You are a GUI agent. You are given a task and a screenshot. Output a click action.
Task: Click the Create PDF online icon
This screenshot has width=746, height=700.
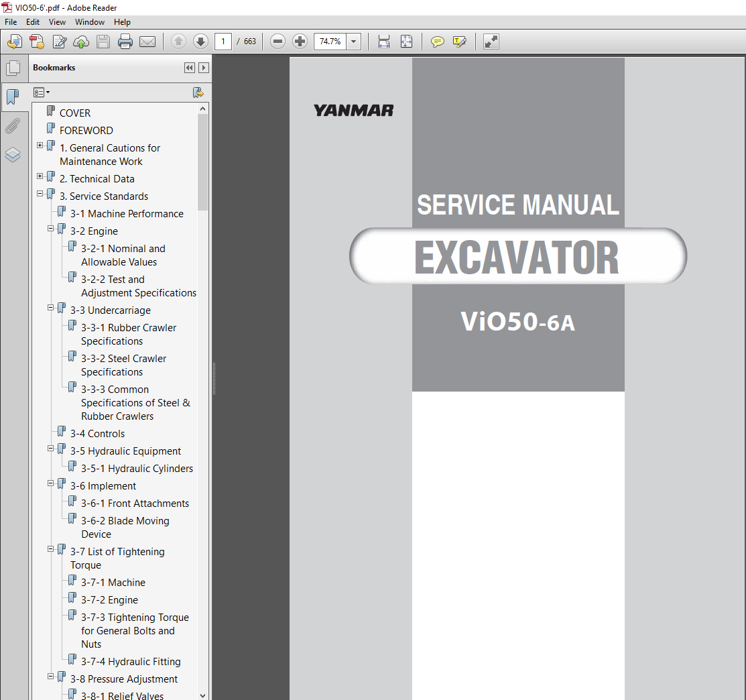pyautogui.click(x=15, y=42)
